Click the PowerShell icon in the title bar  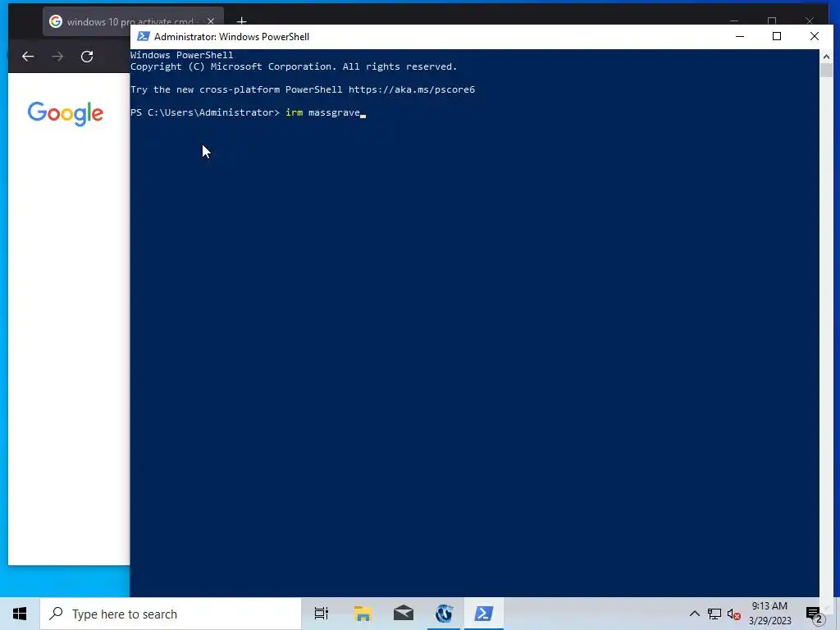pyautogui.click(x=143, y=36)
